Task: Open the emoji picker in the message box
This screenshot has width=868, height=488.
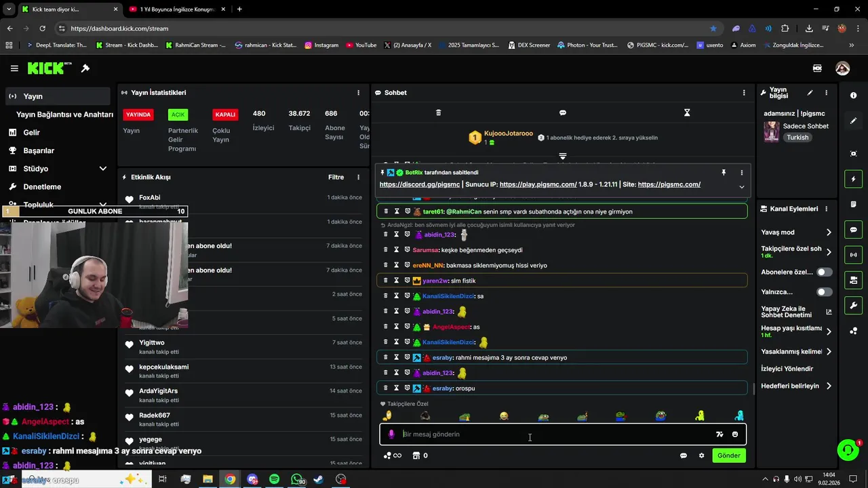Action: (x=735, y=434)
